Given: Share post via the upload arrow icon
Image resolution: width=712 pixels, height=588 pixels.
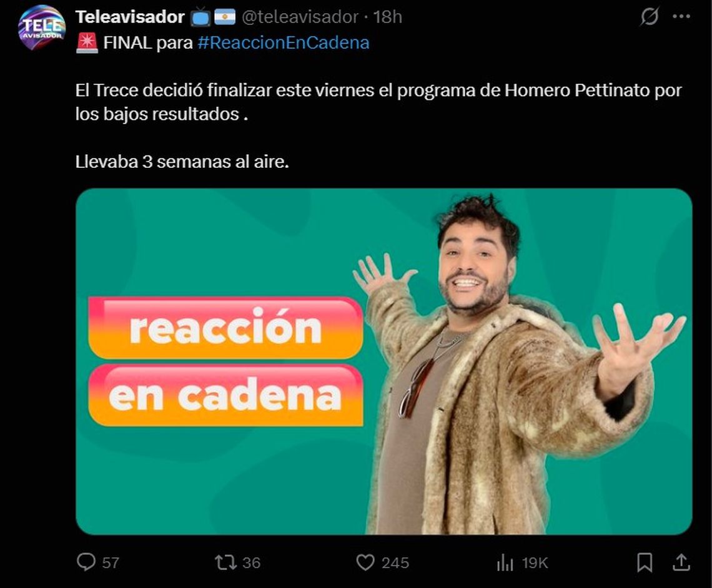Looking at the screenshot, I should click(x=681, y=562).
